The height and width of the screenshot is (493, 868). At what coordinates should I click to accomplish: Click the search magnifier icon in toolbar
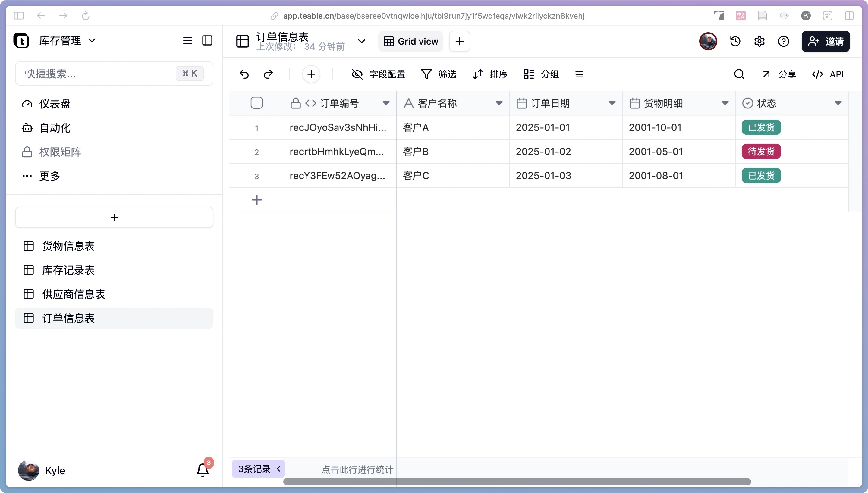[739, 74]
